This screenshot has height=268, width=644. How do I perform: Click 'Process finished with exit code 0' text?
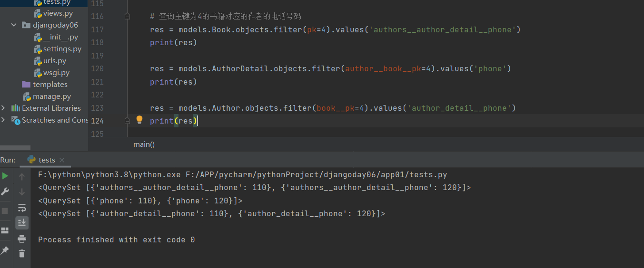pyautogui.click(x=116, y=239)
